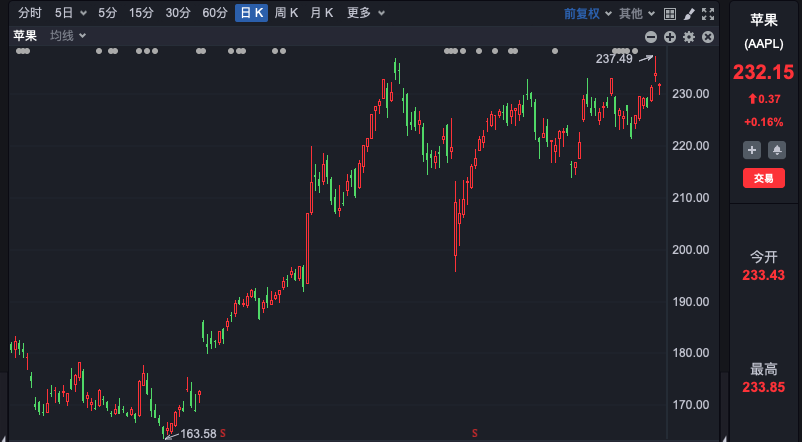This screenshot has width=802, height=442.
Task: Open the 更多 timeframe dropdown
Action: point(366,13)
